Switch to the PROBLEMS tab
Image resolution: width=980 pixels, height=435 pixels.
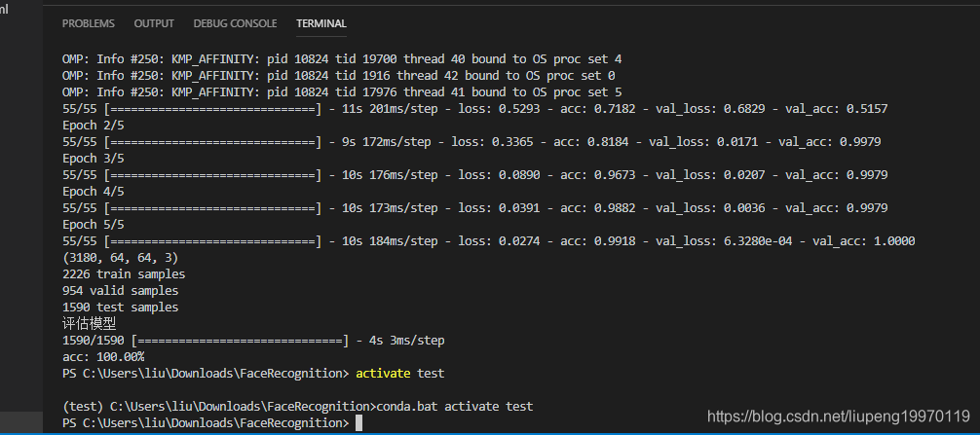[88, 23]
